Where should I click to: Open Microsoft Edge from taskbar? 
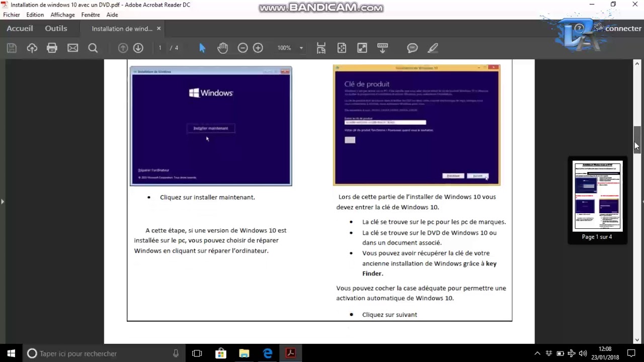268,353
